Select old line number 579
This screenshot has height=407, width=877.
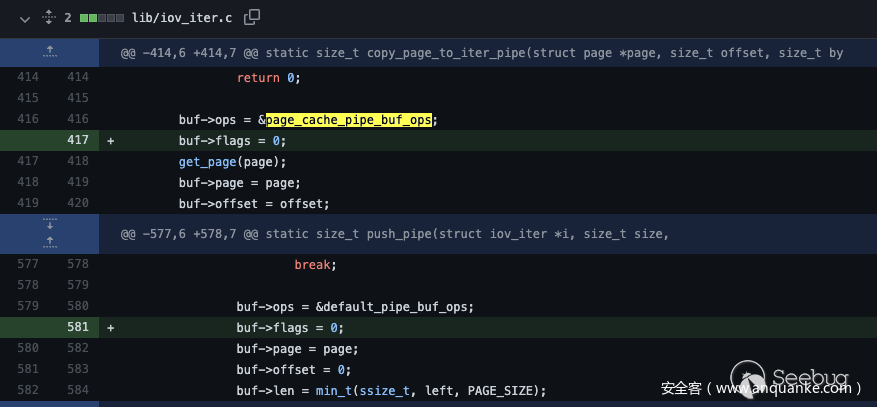pos(28,306)
